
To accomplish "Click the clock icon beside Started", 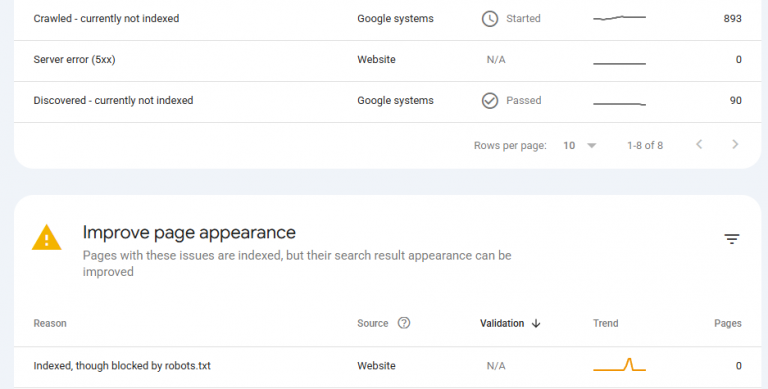I will click(490, 19).
